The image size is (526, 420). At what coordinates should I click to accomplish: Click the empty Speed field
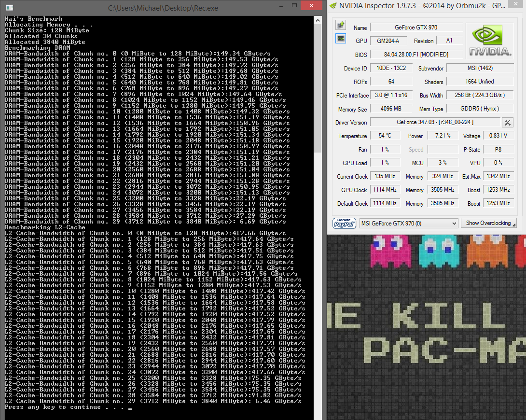(443, 149)
